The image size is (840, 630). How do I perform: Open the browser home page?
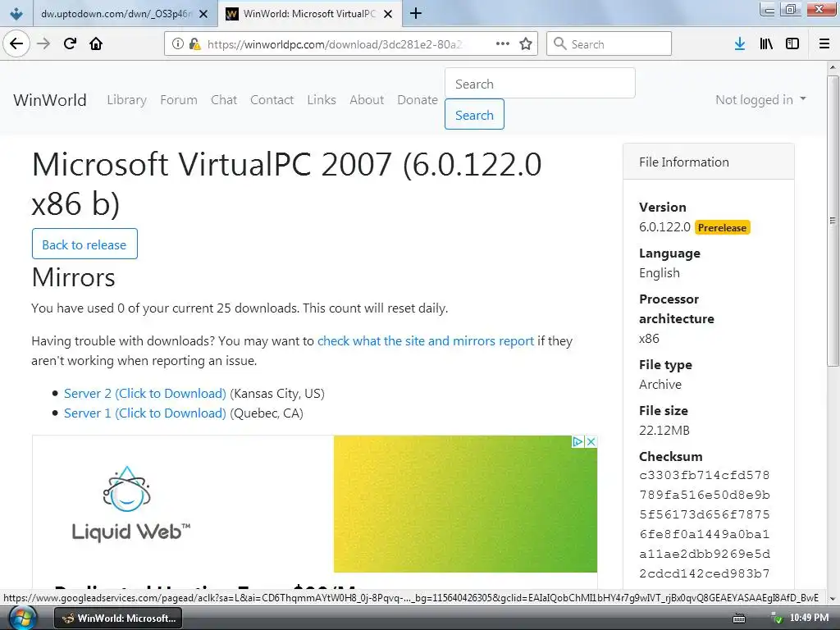click(x=96, y=43)
